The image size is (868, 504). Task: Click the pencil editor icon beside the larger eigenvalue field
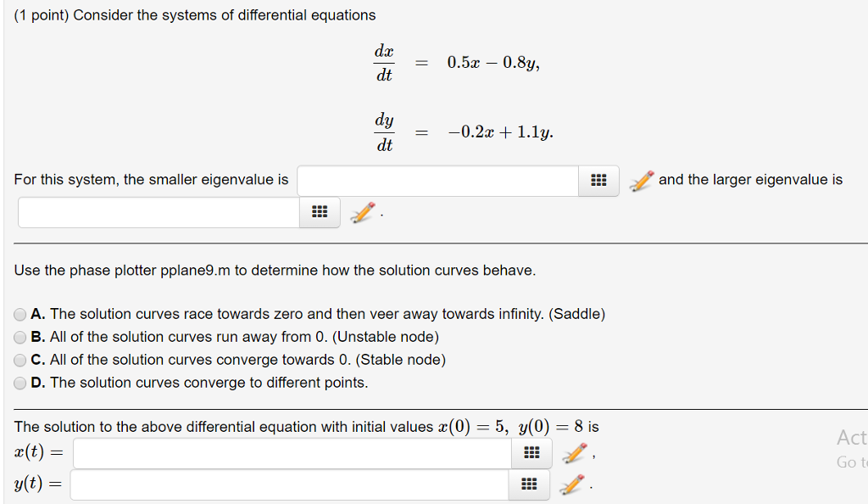coord(361,211)
